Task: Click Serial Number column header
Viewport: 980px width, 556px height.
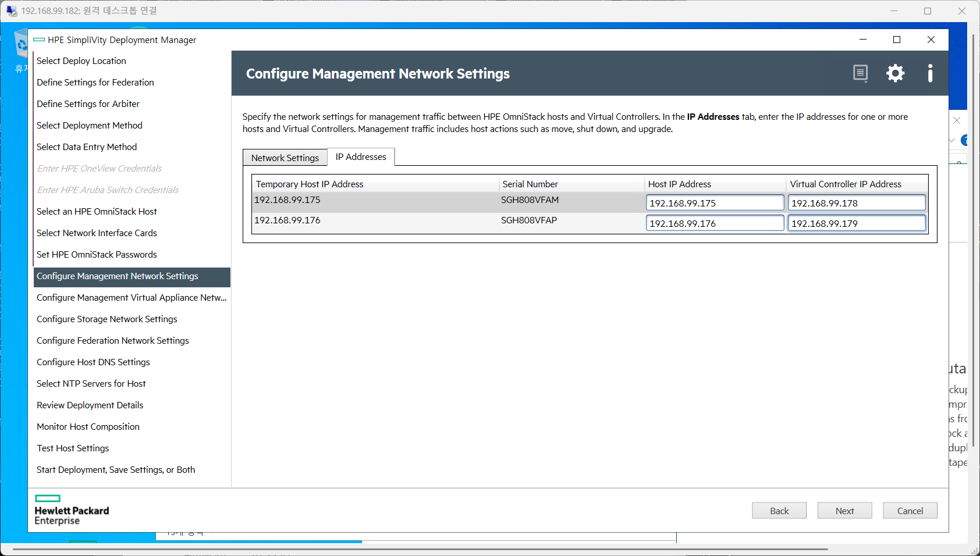Action: tap(571, 184)
